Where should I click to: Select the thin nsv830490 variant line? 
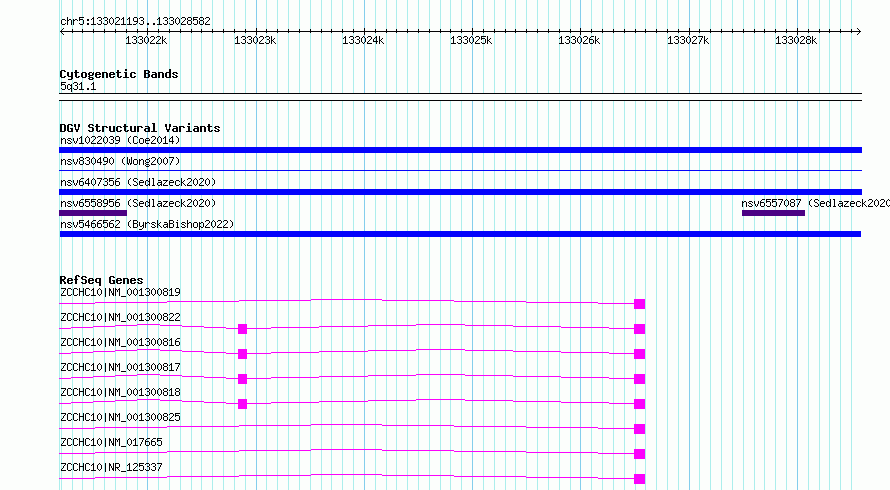tap(460, 170)
